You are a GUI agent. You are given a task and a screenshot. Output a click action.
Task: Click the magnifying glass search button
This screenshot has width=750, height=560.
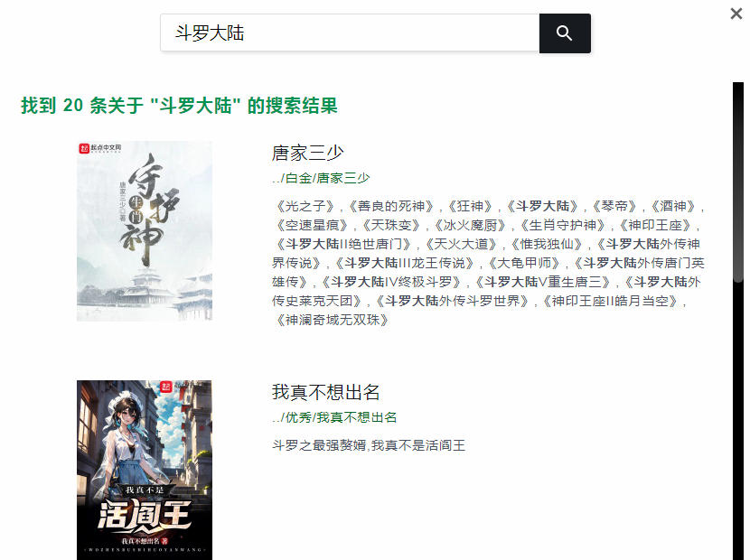click(x=565, y=33)
